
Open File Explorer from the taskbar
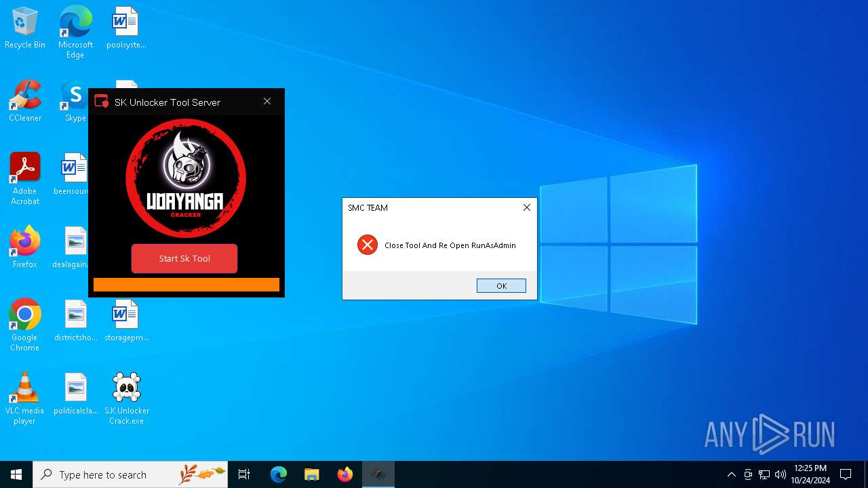click(x=311, y=474)
